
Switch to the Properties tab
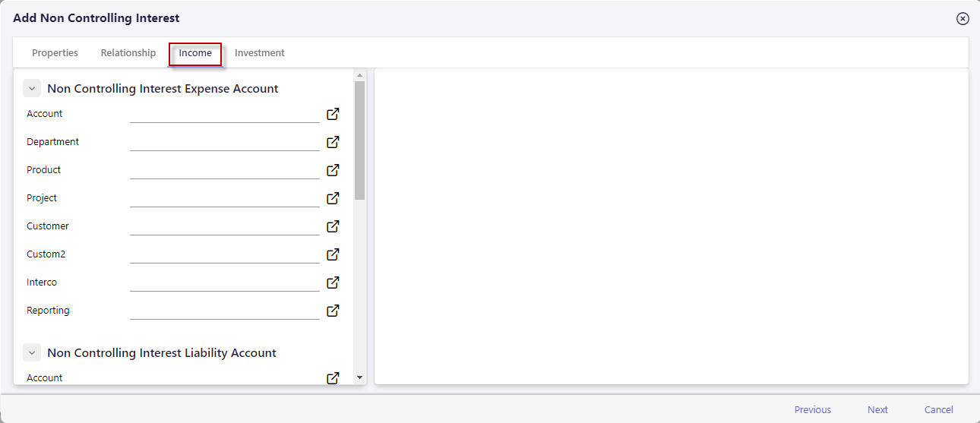(55, 53)
